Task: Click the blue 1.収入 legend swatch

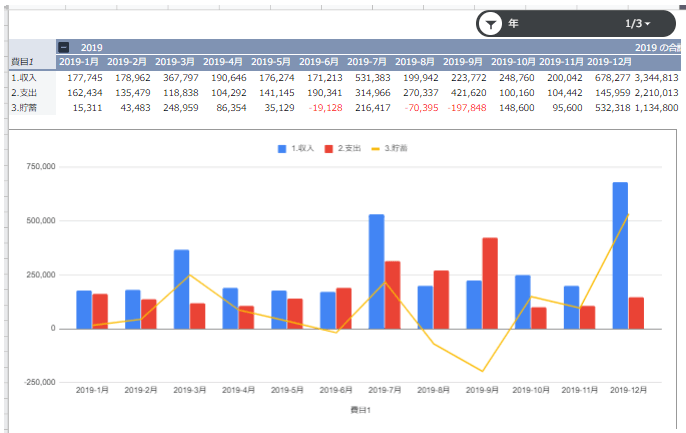Action: coord(282,148)
